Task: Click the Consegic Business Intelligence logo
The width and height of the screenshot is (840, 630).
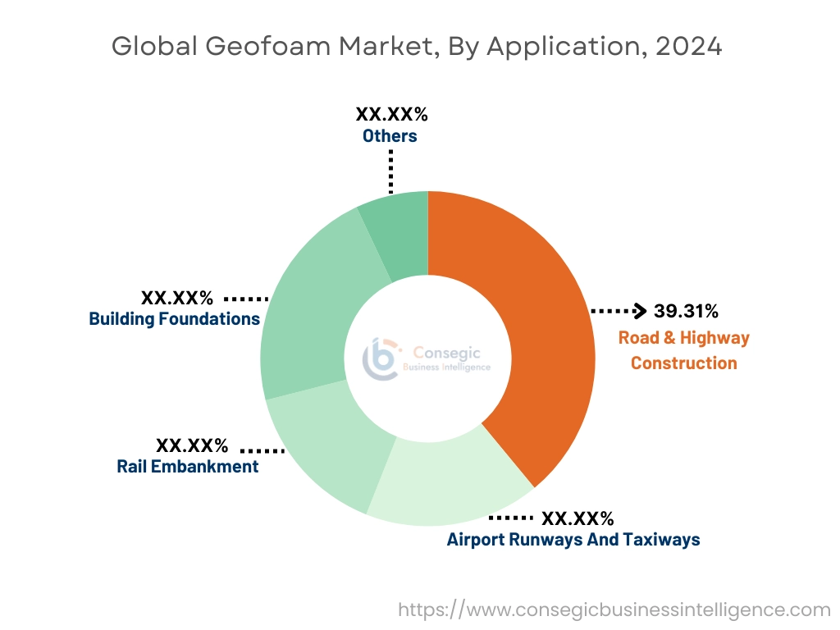Action: (x=426, y=356)
